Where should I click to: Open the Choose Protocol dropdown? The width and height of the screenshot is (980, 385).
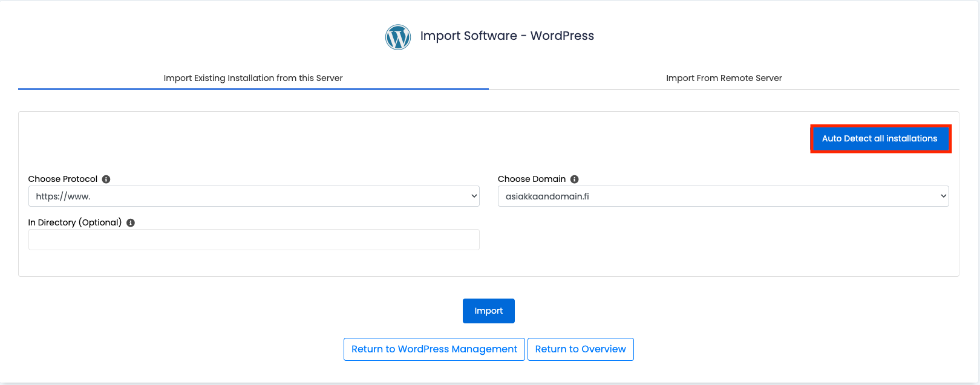point(253,196)
